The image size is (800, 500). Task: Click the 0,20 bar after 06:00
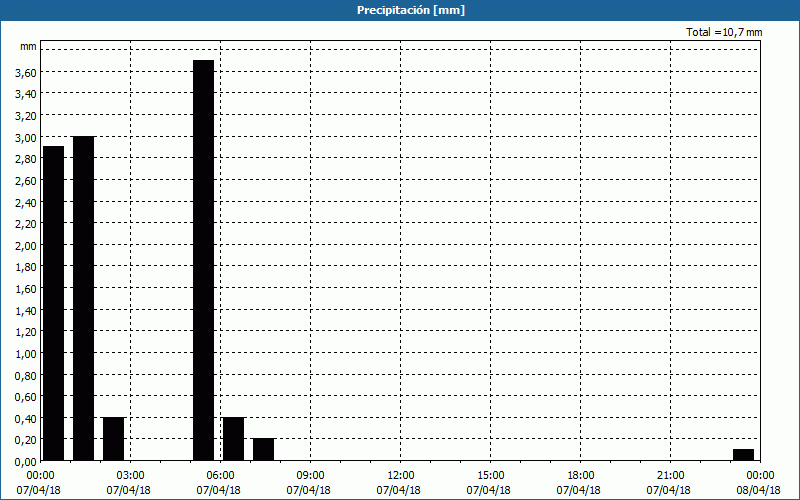[263, 449]
